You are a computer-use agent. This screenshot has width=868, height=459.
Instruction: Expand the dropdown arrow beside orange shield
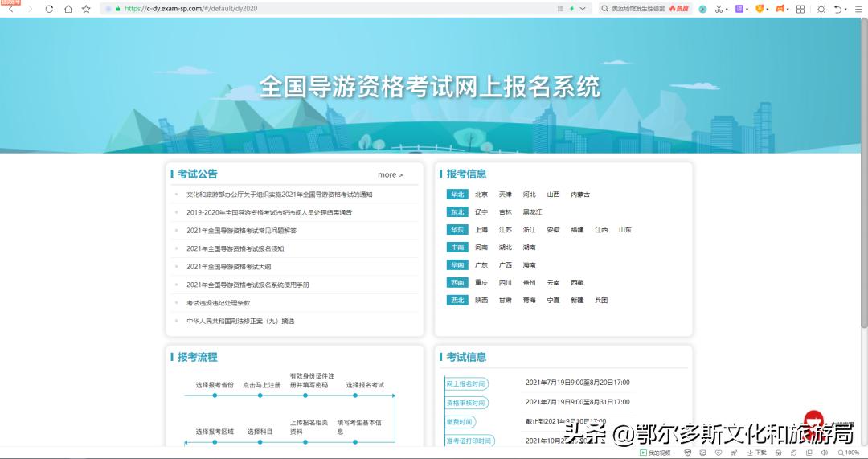(x=768, y=10)
